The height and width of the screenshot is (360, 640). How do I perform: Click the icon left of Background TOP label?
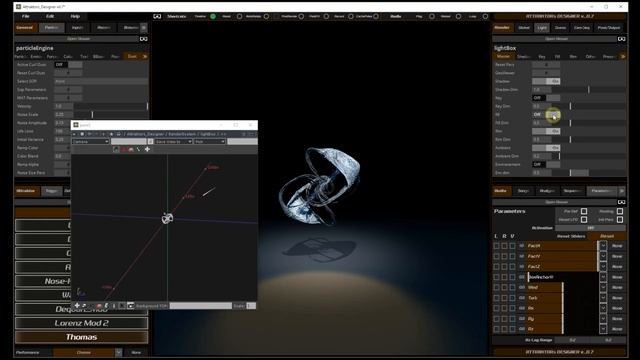tap(130, 305)
